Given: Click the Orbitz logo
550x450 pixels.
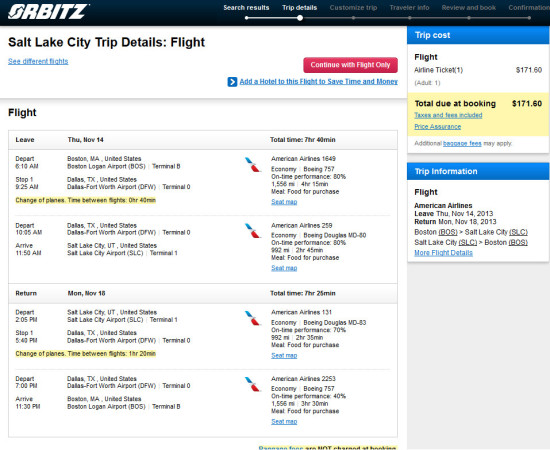Looking at the screenshot, I should pos(48,12).
